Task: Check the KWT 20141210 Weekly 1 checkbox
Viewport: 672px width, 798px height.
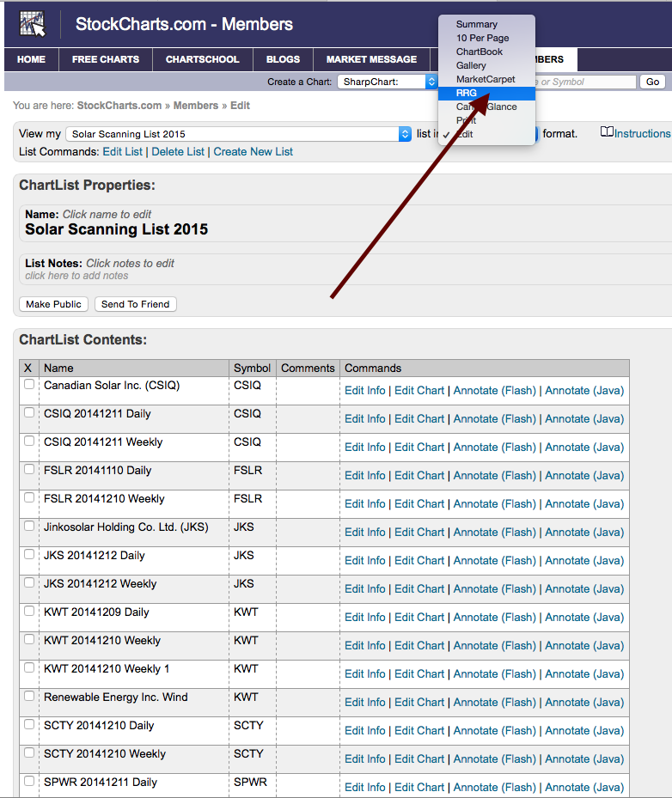Action: point(29,667)
